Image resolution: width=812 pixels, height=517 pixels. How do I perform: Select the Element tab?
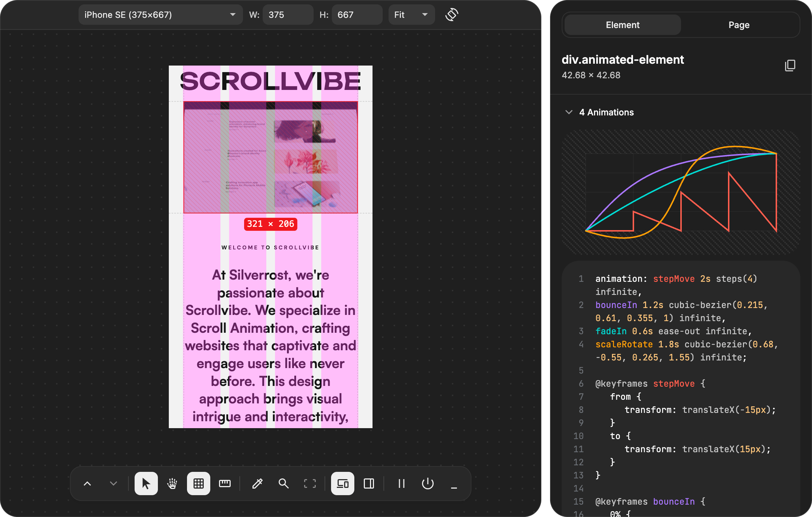622,25
